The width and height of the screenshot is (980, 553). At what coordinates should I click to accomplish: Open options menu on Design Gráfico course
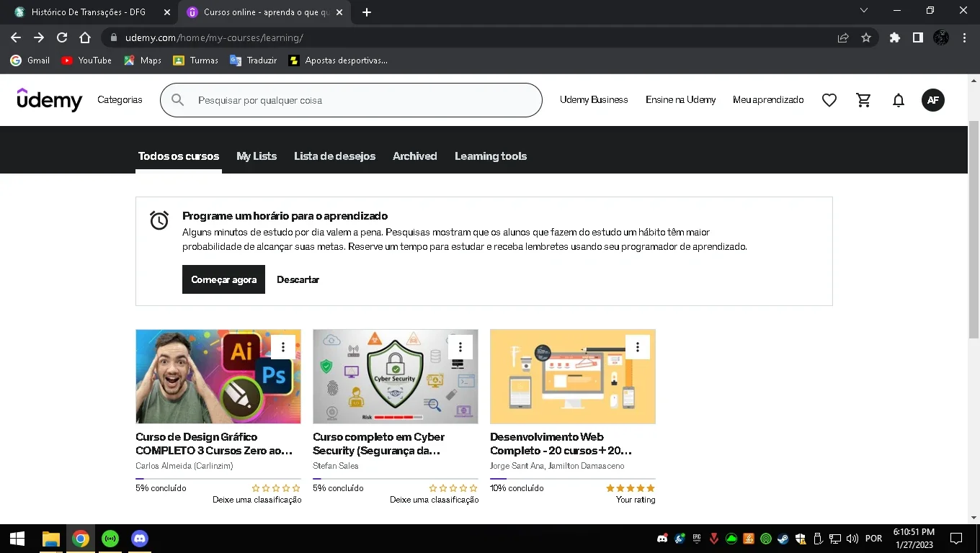(283, 347)
